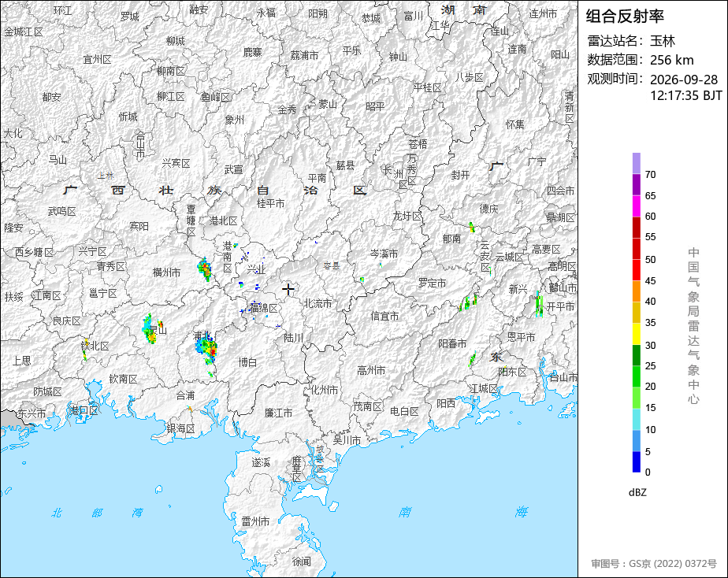This screenshot has height=578, width=728.
Task: Pick the bright red 45–50 legend segment
Action: [636, 270]
